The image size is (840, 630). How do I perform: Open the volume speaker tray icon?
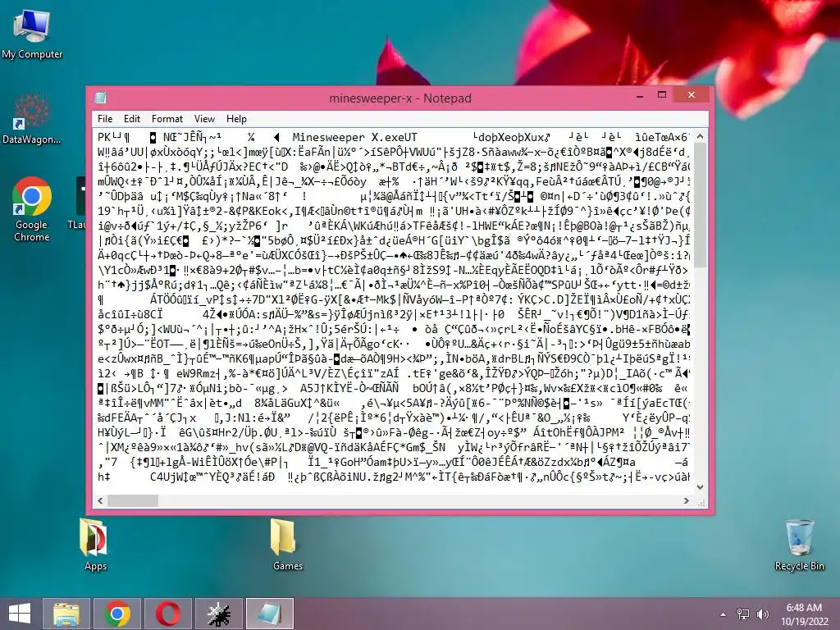click(x=762, y=614)
